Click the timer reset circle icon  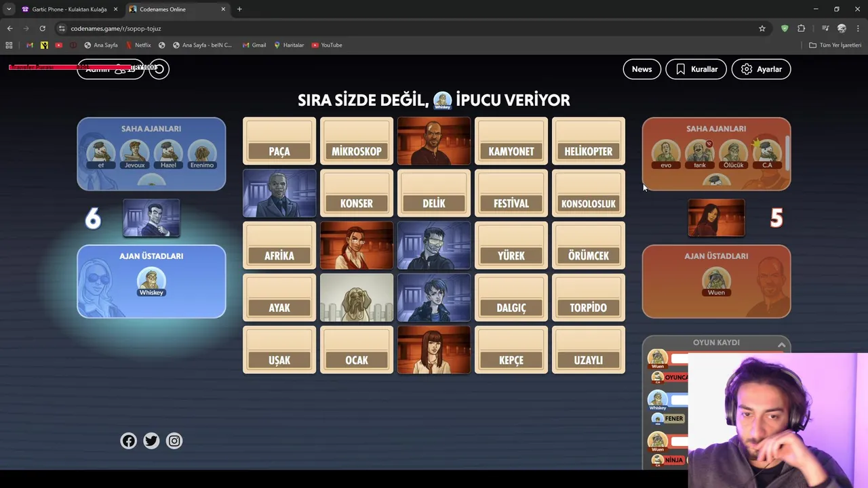tap(159, 69)
